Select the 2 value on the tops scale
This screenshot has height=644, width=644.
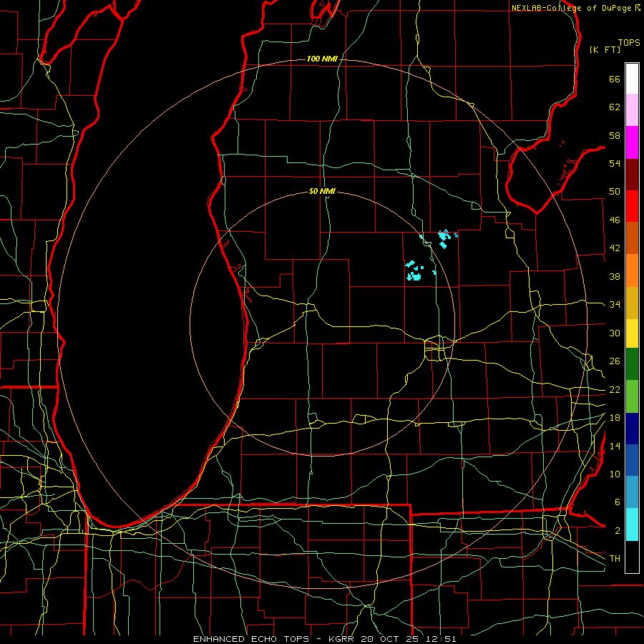[617, 531]
